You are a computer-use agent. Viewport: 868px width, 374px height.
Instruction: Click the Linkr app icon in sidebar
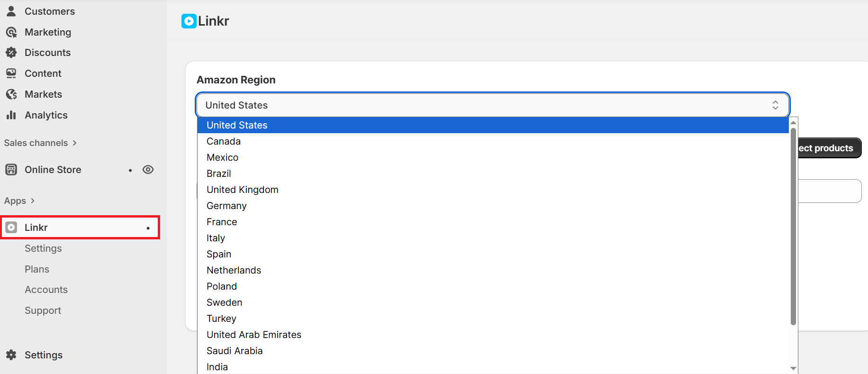pyautogui.click(x=11, y=228)
